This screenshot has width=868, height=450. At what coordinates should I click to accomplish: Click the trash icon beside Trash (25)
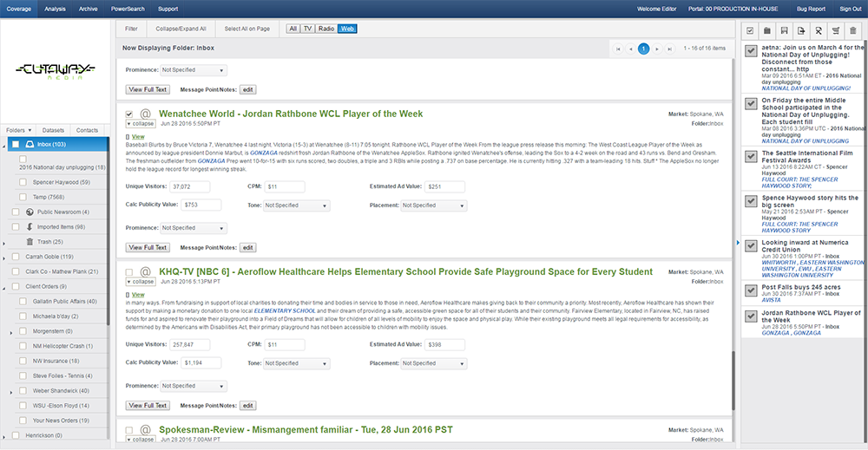30,242
